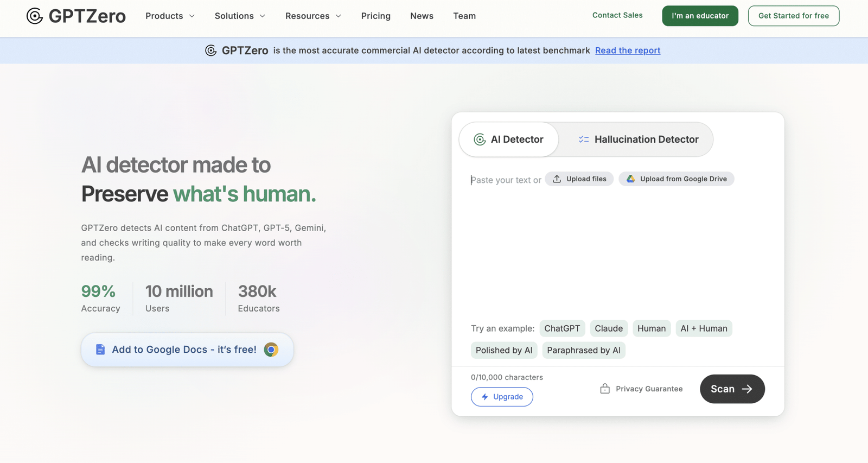Click Upload from Google Drive button
This screenshot has width=868, height=463.
click(x=676, y=179)
